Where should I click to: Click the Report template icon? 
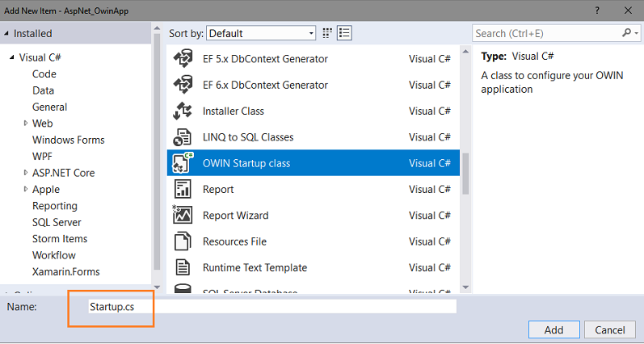[183, 190]
